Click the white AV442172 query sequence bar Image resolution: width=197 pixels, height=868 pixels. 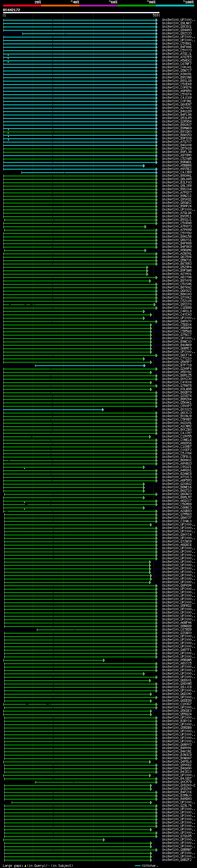tap(81, 12)
